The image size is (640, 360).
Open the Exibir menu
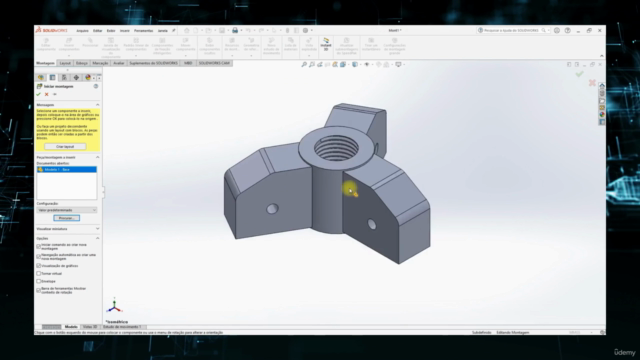pos(111,31)
